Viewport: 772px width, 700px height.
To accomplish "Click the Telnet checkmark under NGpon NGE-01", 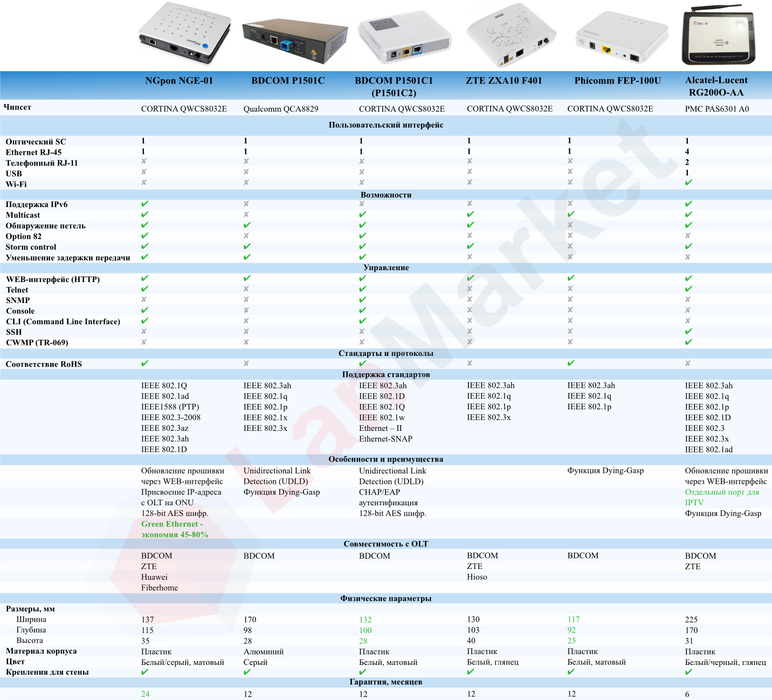I will (144, 290).
